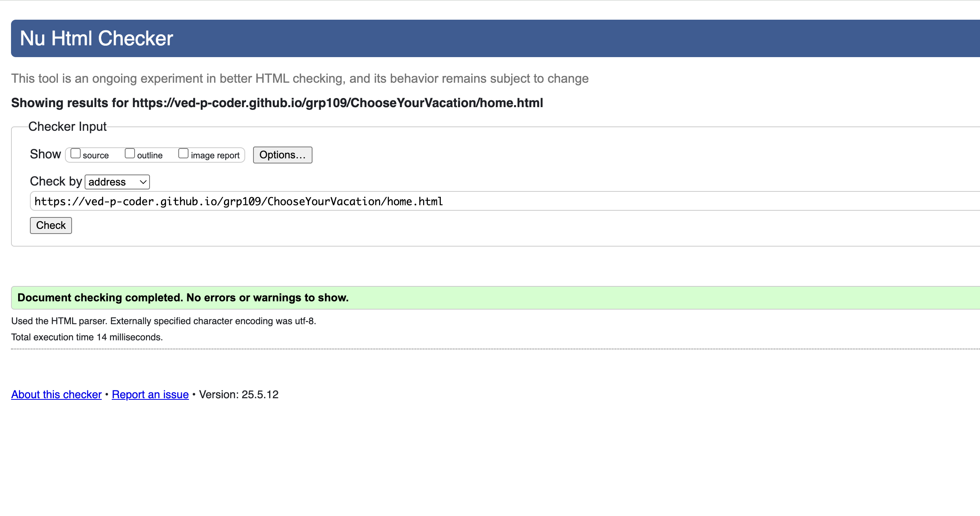Click the 'Show' label
980x516 pixels.
(45, 154)
